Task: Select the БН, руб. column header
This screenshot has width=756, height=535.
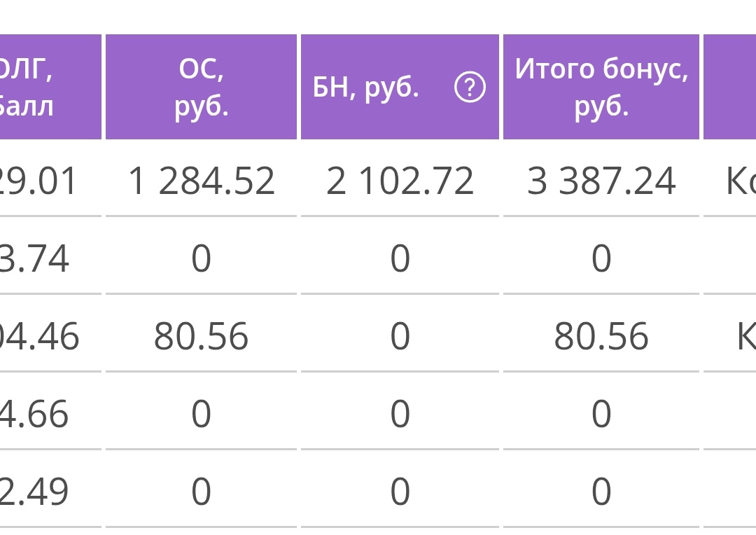Action: (400, 87)
